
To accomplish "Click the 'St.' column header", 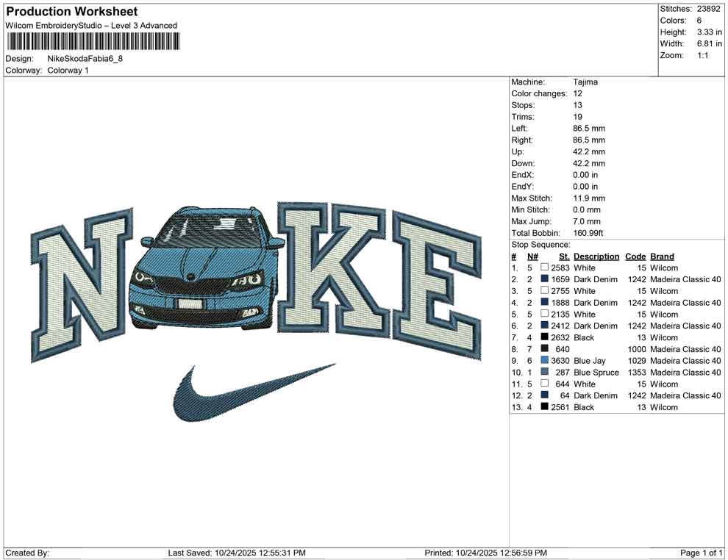I will point(564,256).
